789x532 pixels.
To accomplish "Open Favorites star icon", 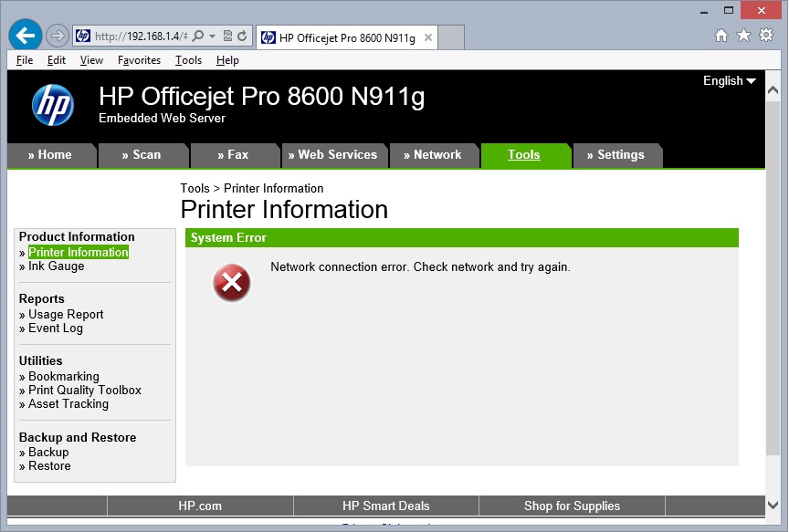I will click(x=743, y=36).
